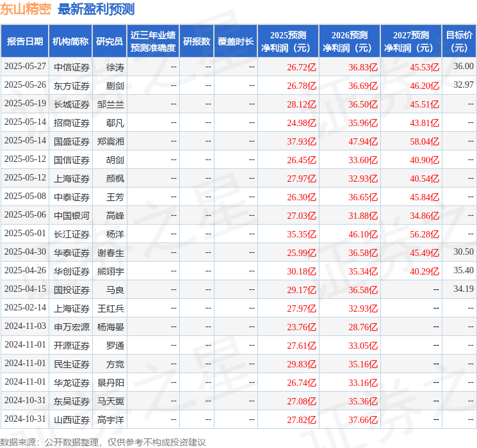Click the 2025-05-27 report date cell
477x448 pixels.
[25, 67]
